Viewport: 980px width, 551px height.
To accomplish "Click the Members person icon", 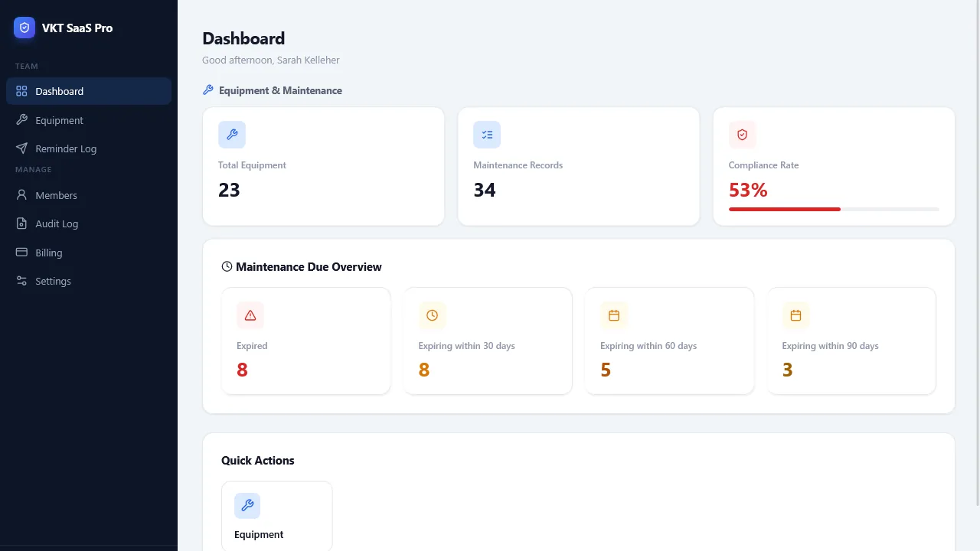I will (x=21, y=195).
